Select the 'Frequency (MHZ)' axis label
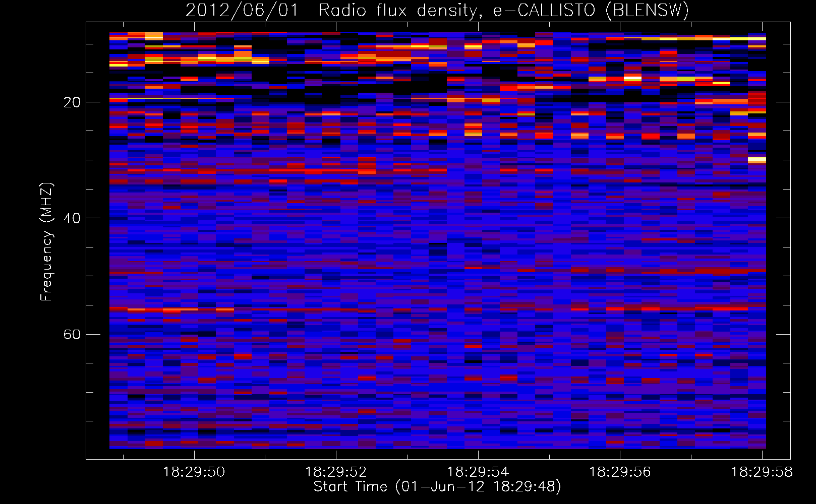 [46, 242]
